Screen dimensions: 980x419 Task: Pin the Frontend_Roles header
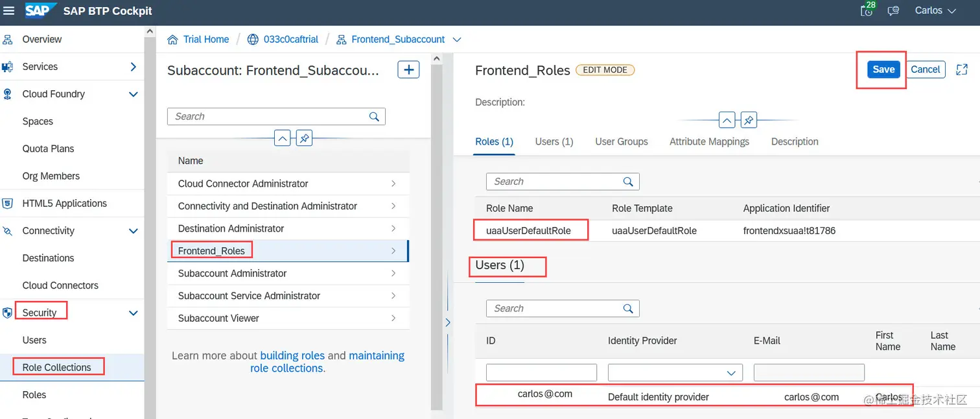point(749,121)
